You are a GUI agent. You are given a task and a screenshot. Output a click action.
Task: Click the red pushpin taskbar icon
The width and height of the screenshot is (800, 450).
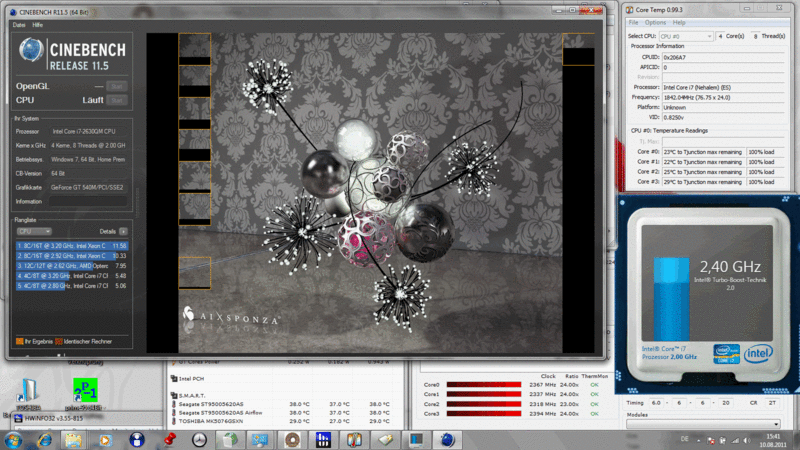tap(169, 440)
